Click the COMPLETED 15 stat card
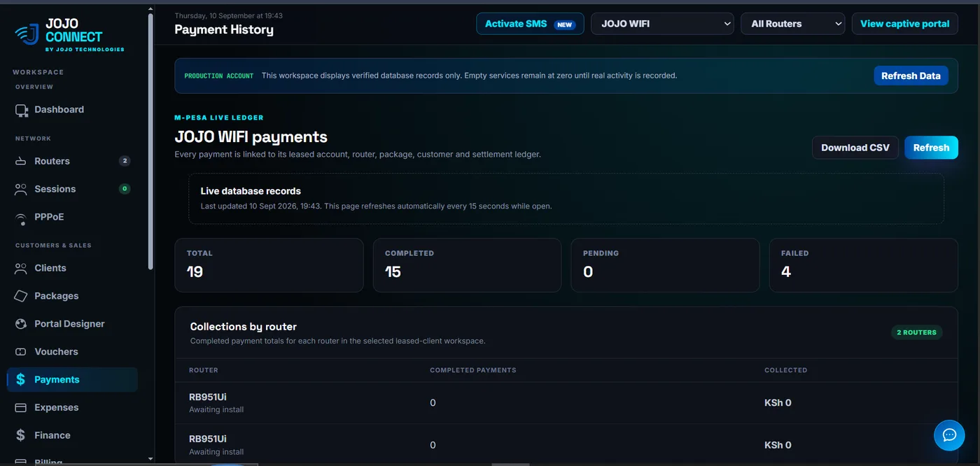The height and width of the screenshot is (466, 980). tap(467, 265)
